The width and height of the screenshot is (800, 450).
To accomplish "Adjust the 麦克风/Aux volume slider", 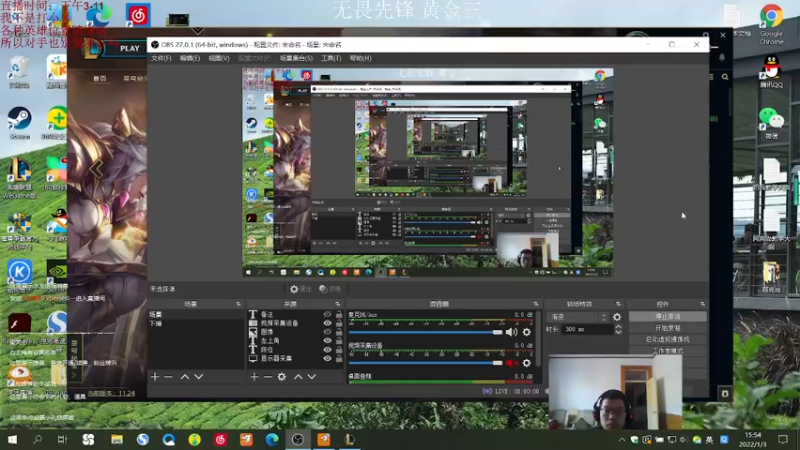I will 426,332.
